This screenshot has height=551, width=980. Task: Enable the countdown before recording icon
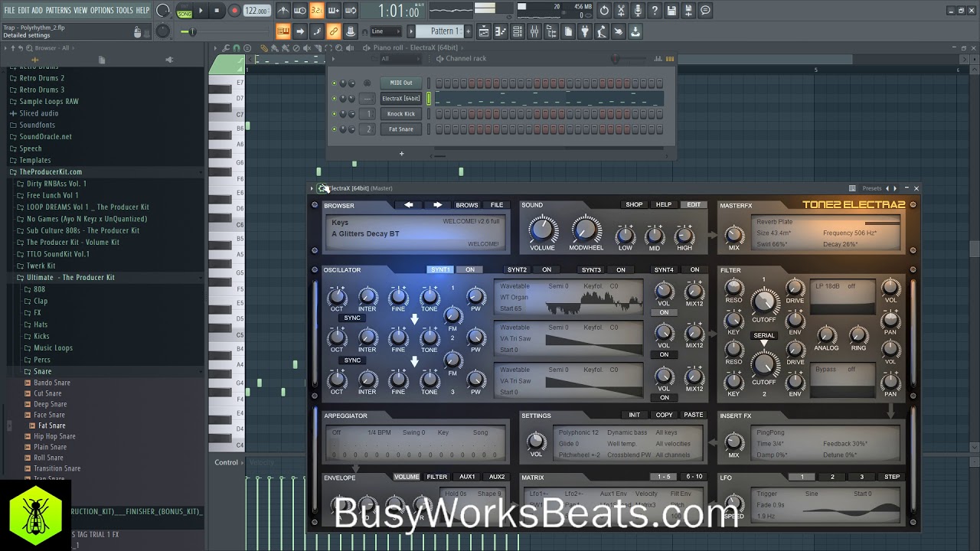click(x=317, y=11)
